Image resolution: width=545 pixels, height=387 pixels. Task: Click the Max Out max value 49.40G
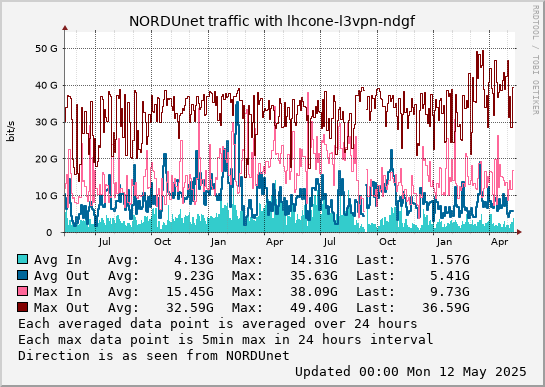tap(314, 308)
